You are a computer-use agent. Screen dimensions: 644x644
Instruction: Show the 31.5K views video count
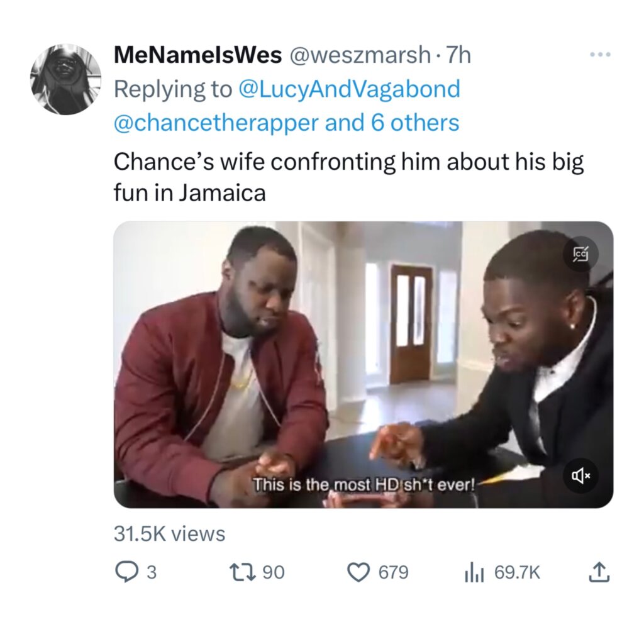[x=170, y=533]
